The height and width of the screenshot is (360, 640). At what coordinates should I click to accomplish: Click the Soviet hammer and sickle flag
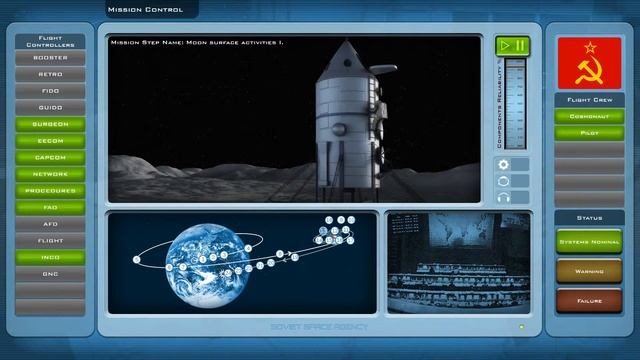tap(589, 63)
